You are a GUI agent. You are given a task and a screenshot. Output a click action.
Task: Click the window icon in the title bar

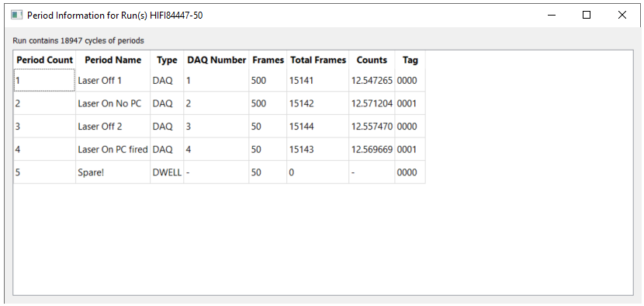pos(16,16)
